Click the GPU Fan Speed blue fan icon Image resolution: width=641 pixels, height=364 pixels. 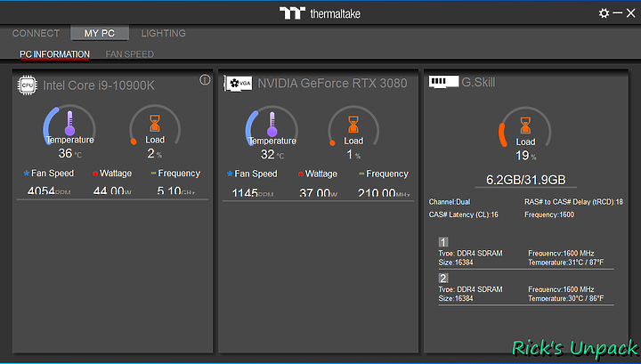230,174
